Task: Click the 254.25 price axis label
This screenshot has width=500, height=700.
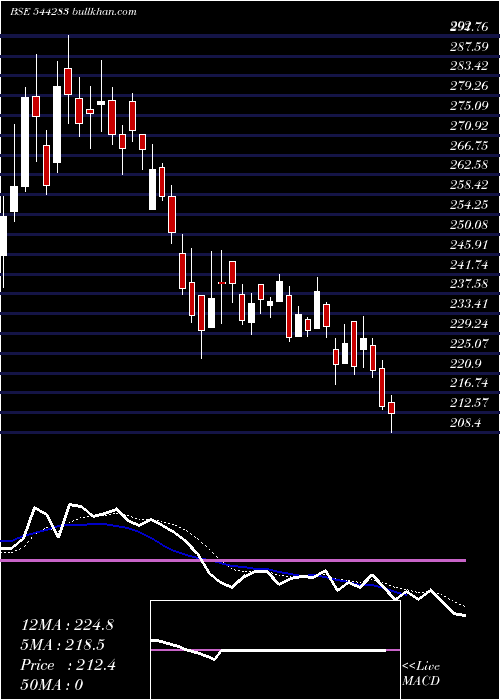Action: [x=469, y=205]
